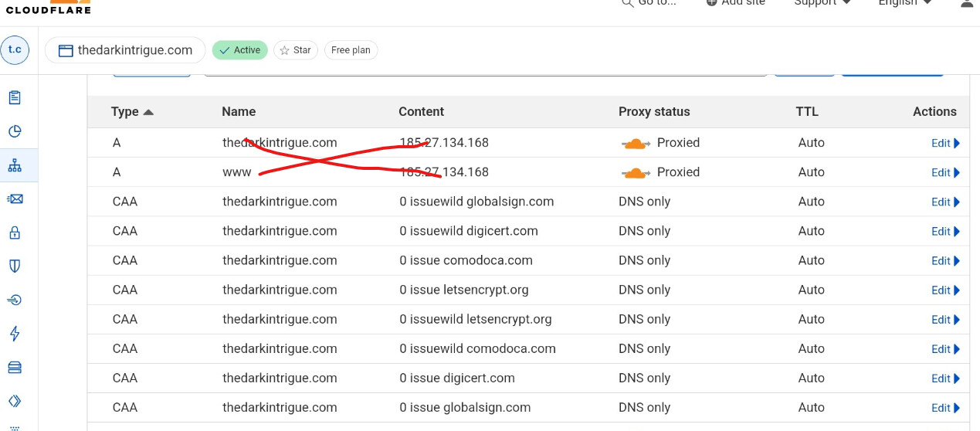Click Auto TTL in issue globalsign.com row
Viewport: 980px width, 431px height.
click(x=812, y=407)
